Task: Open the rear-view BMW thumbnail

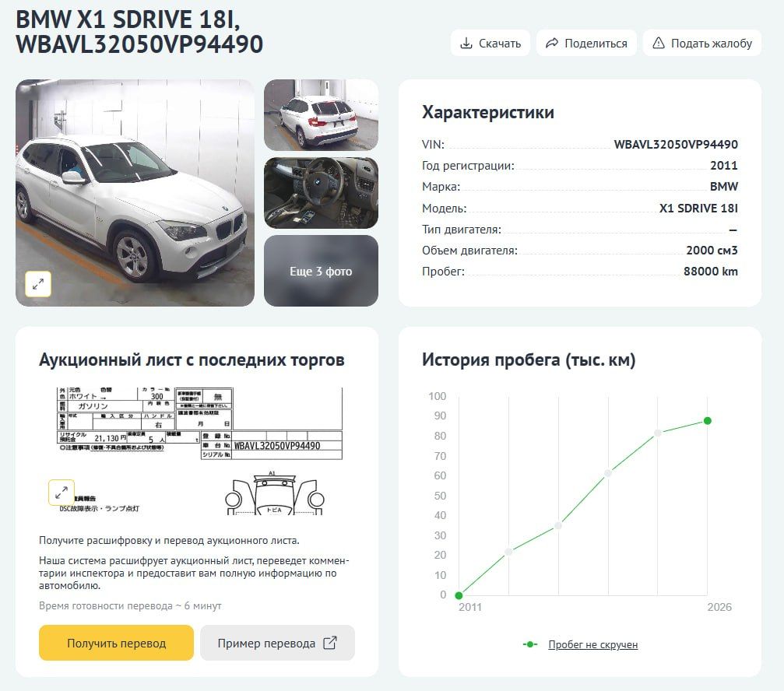Action: [x=321, y=115]
